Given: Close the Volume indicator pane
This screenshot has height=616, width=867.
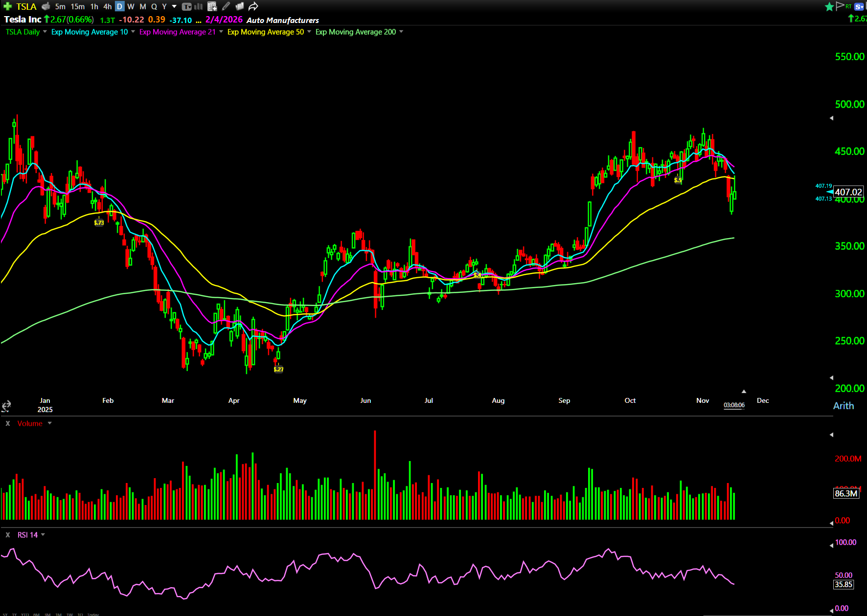Looking at the screenshot, I should tap(8, 423).
